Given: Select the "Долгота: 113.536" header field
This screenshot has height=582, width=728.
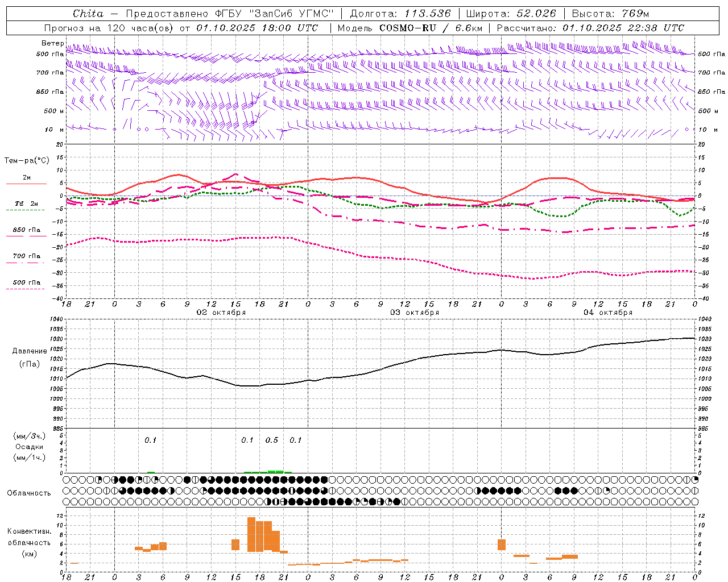Looking at the screenshot, I should pos(400,14).
